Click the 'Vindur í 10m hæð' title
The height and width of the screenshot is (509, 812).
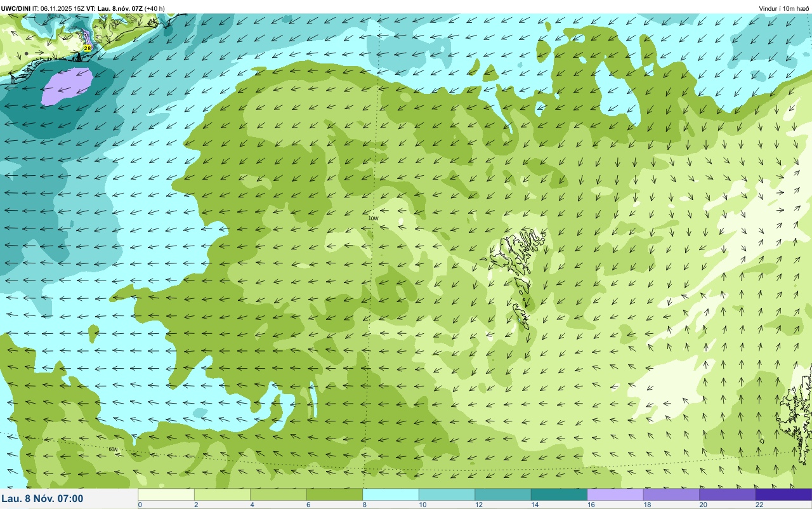point(784,8)
